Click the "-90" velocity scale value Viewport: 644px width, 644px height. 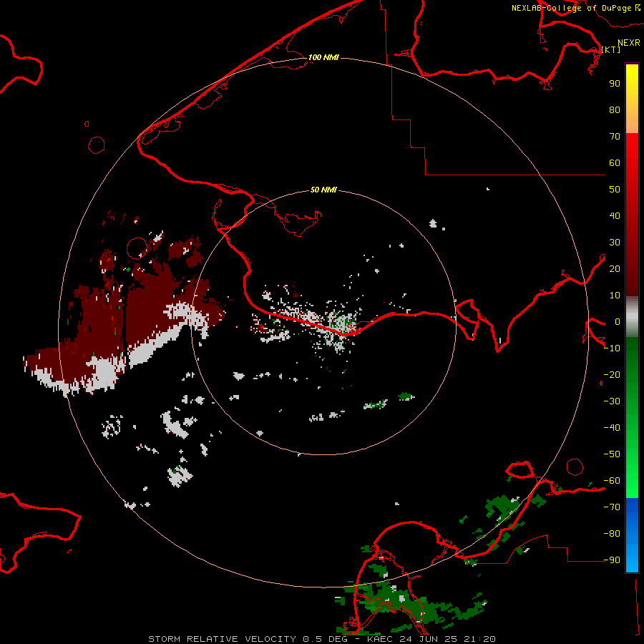612,560
